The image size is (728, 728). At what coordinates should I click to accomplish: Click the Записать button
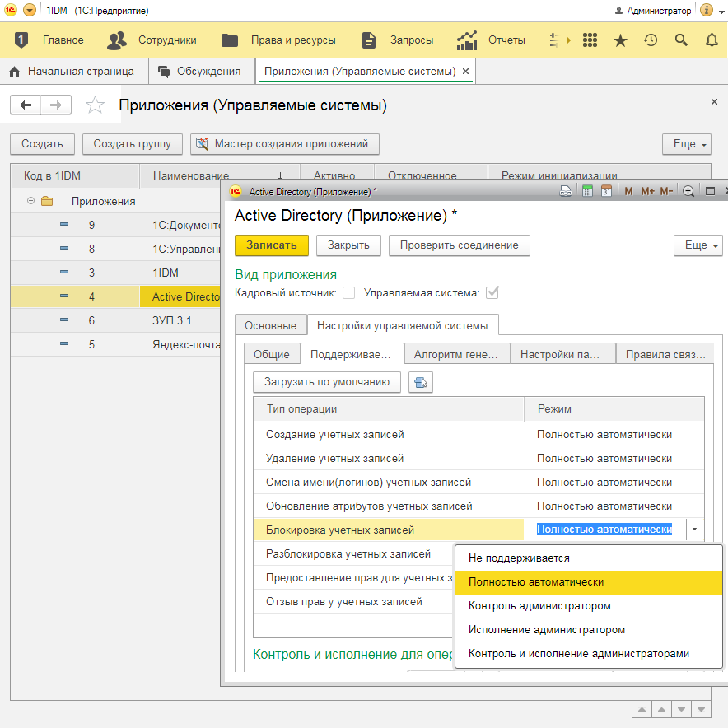pos(271,245)
